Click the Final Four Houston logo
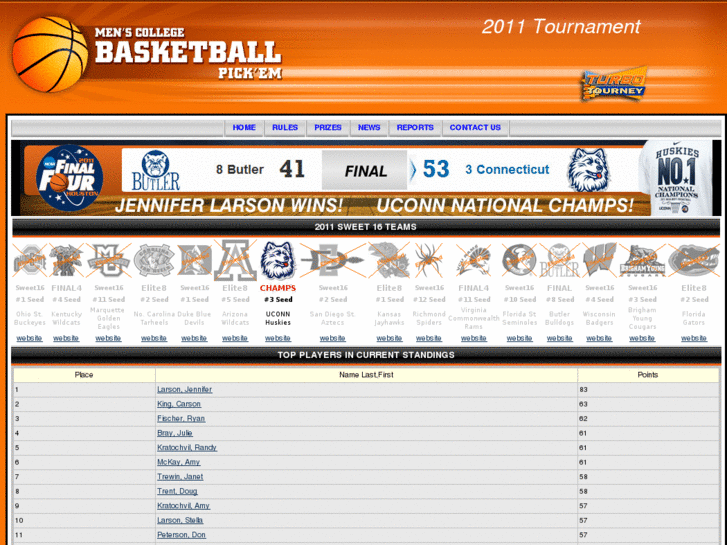Viewport: 727px width, 545px height. tap(70, 178)
